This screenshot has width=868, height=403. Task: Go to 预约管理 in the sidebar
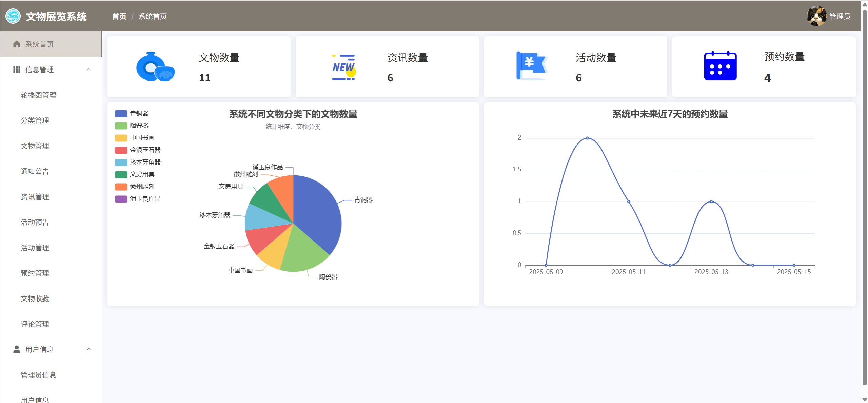coord(35,273)
